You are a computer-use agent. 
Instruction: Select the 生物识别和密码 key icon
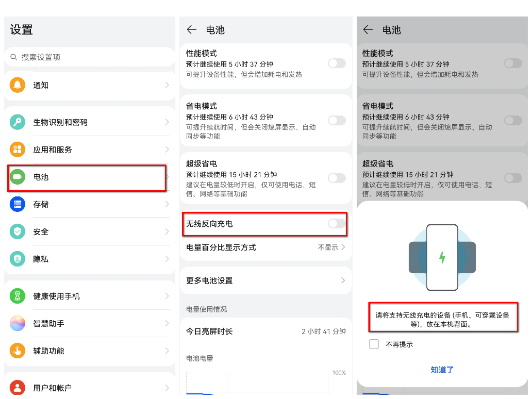click(17, 122)
